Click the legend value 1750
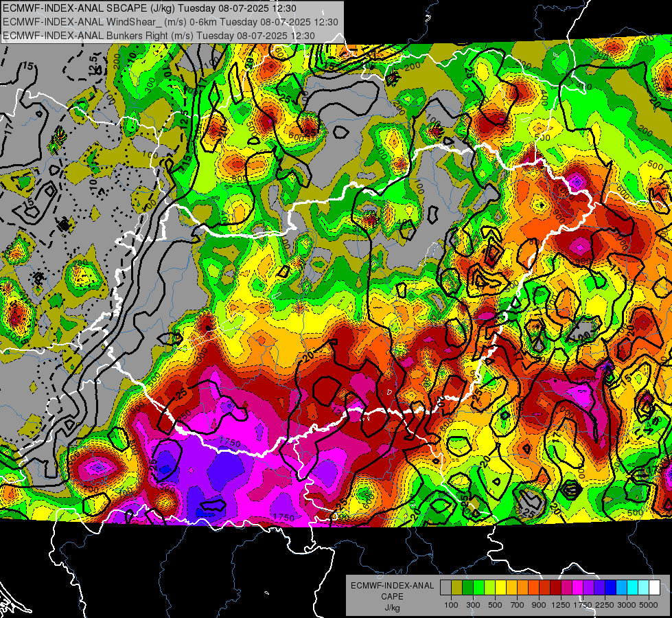 coord(583,605)
